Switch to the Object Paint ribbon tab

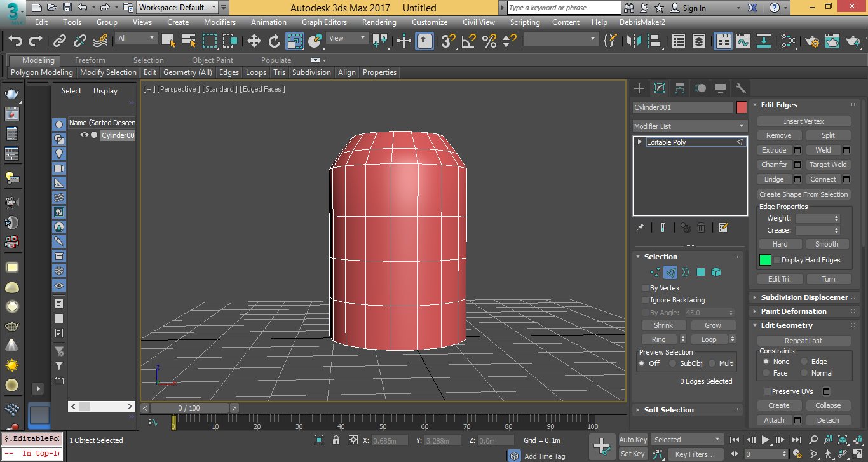[212, 60]
